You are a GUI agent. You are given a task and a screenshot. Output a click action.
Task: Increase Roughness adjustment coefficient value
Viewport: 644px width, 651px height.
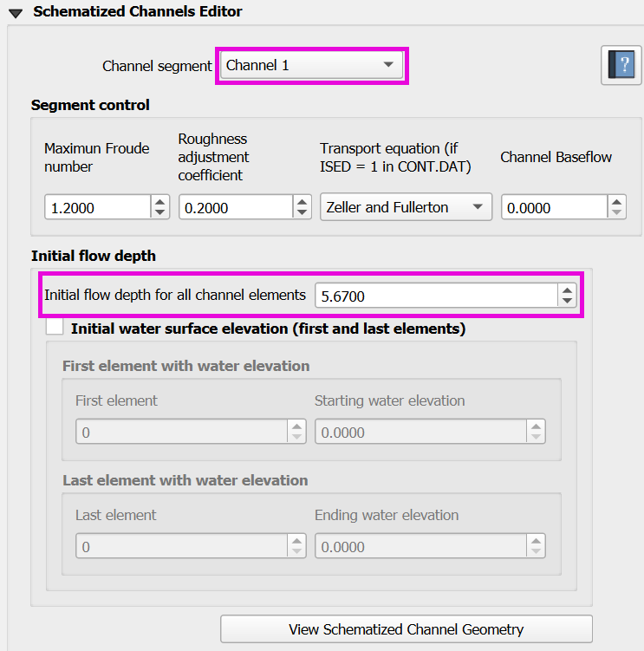(x=302, y=202)
